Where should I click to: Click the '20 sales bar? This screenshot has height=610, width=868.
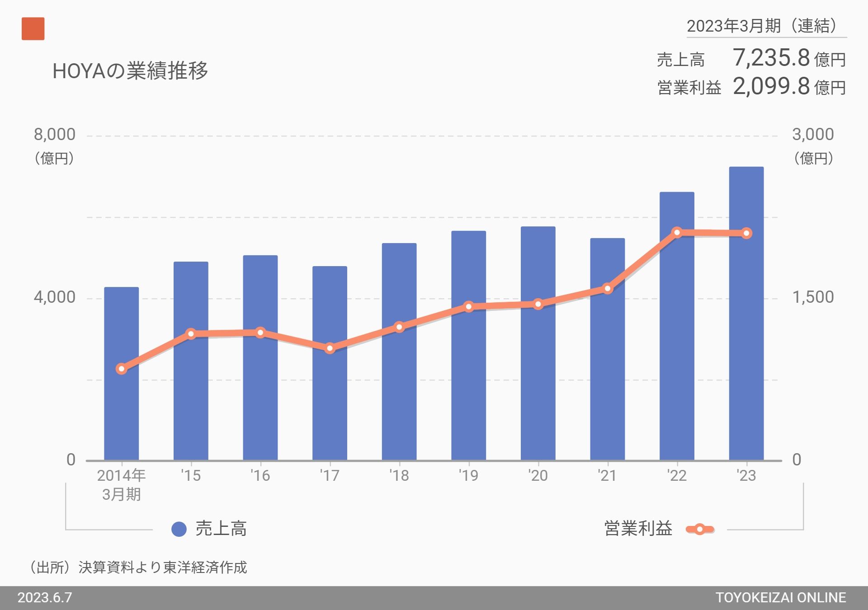(538, 343)
